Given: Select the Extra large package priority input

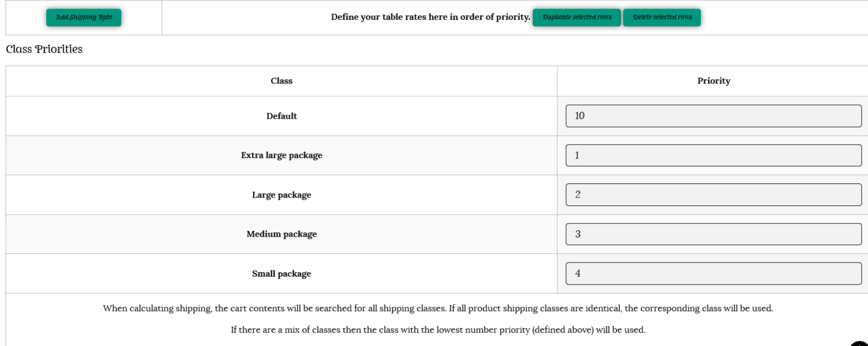Looking at the screenshot, I should click(713, 155).
